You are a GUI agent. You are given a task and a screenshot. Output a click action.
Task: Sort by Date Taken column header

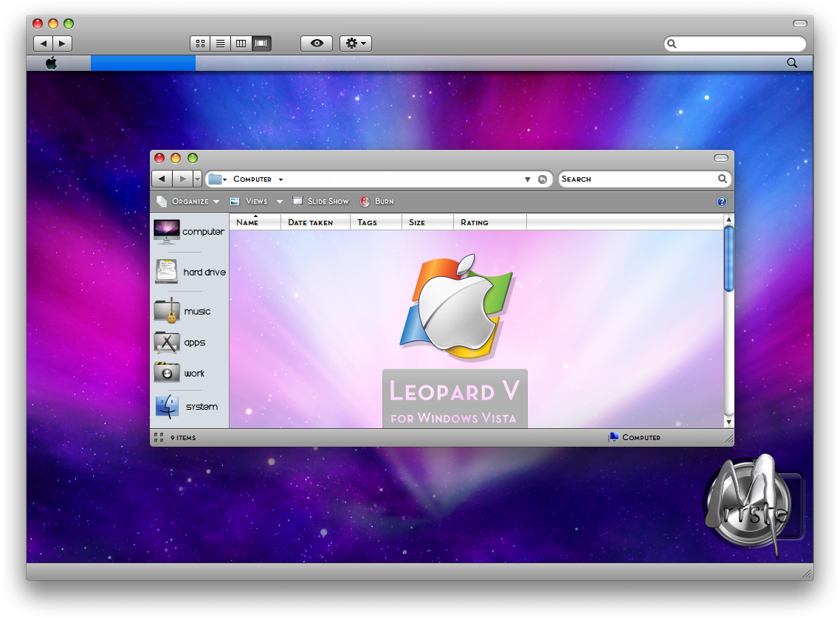315,222
